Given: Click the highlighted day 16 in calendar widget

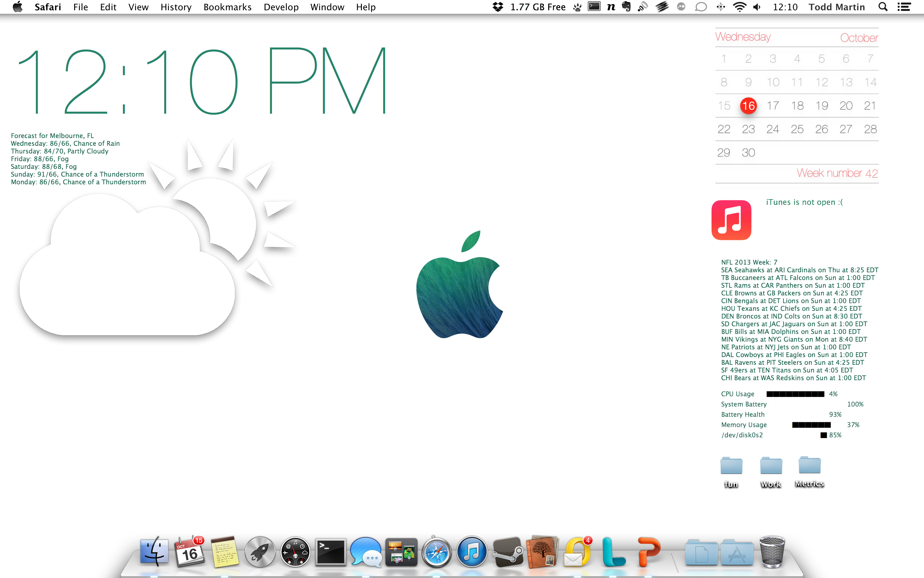Looking at the screenshot, I should (749, 106).
